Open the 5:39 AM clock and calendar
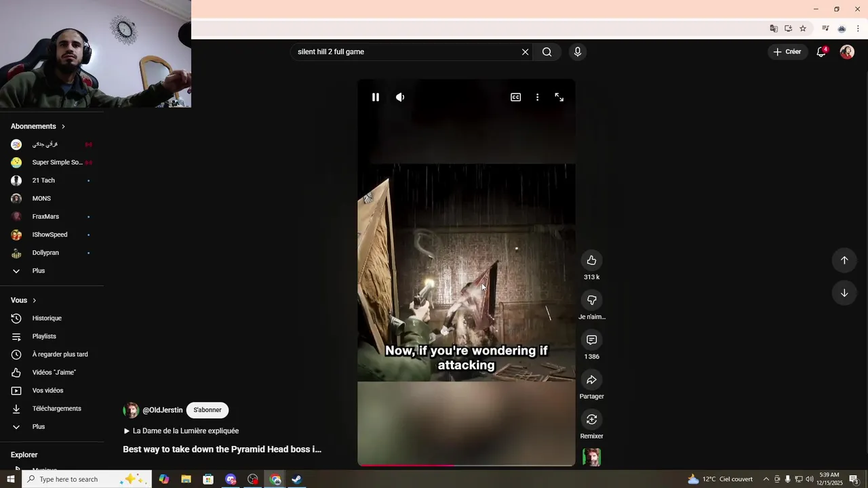Screen dimensions: 868x488 click(829, 479)
